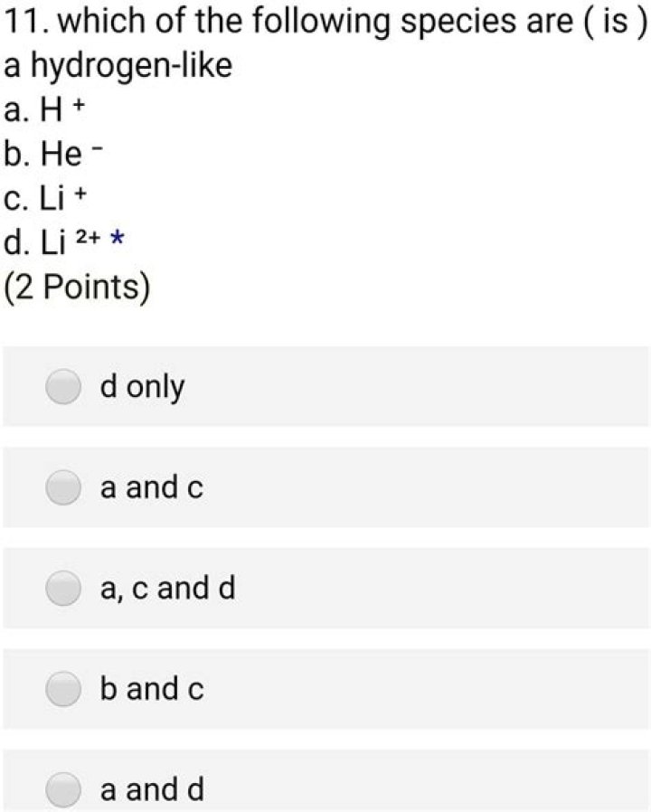
Task: Select the 'a and d' radio button
Action: pos(63,790)
